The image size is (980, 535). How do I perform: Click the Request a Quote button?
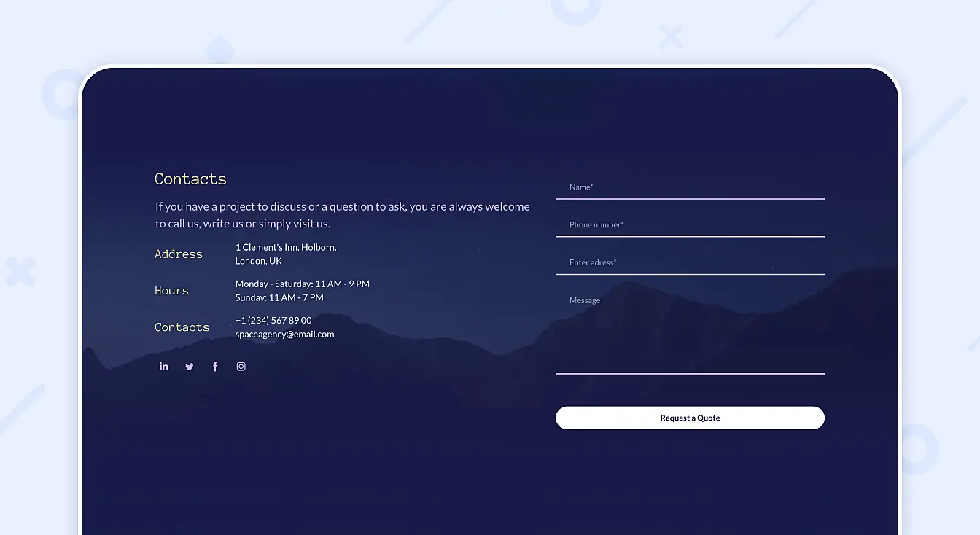690,418
